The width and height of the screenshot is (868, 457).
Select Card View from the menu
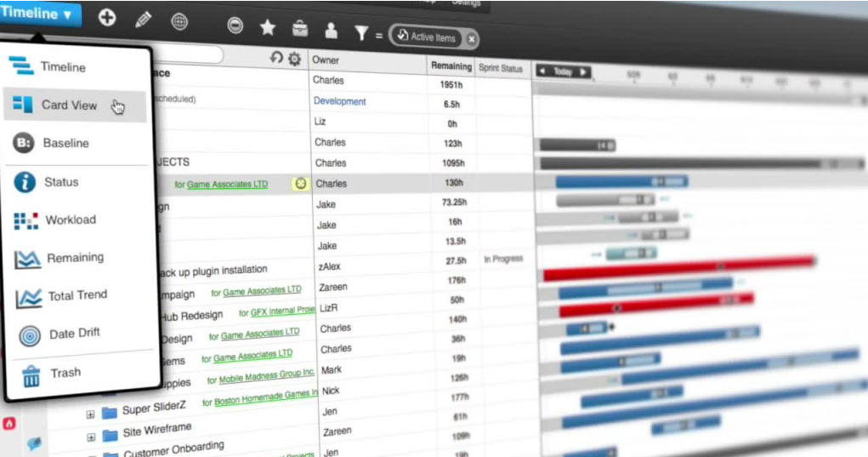click(x=69, y=106)
